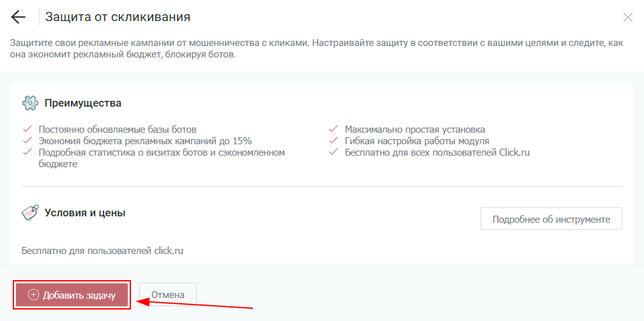644x321 pixels.
Task: Close the Защита от скликивания dialog
Action: tap(627, 18)
